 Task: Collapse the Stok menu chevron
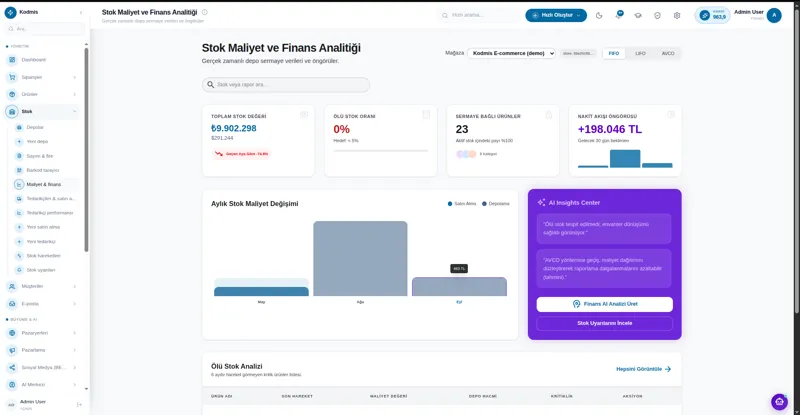coord(74,111)
